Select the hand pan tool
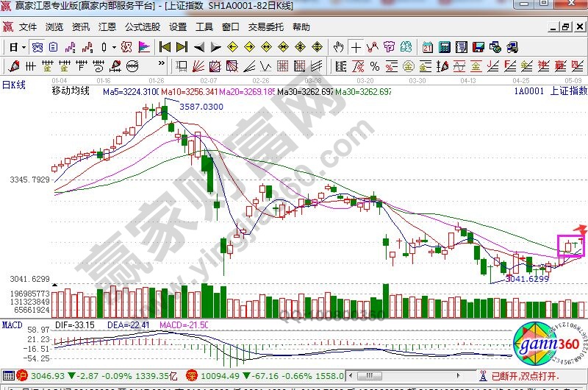588x390 pixels. click(x=339, y=47)
